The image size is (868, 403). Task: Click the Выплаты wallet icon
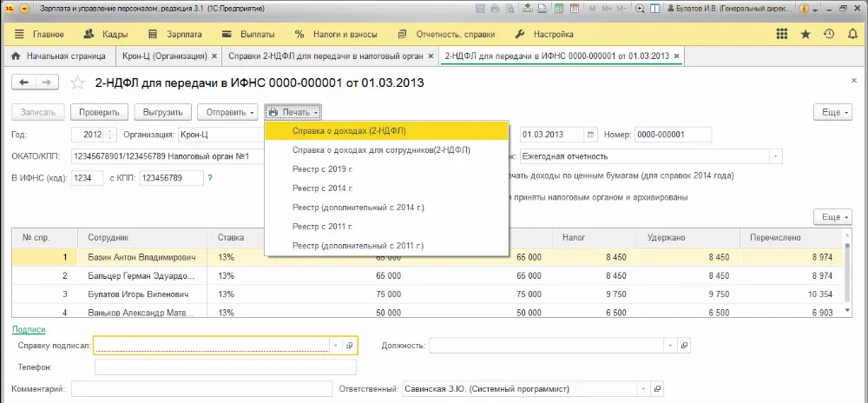click(x=227, y=35)
